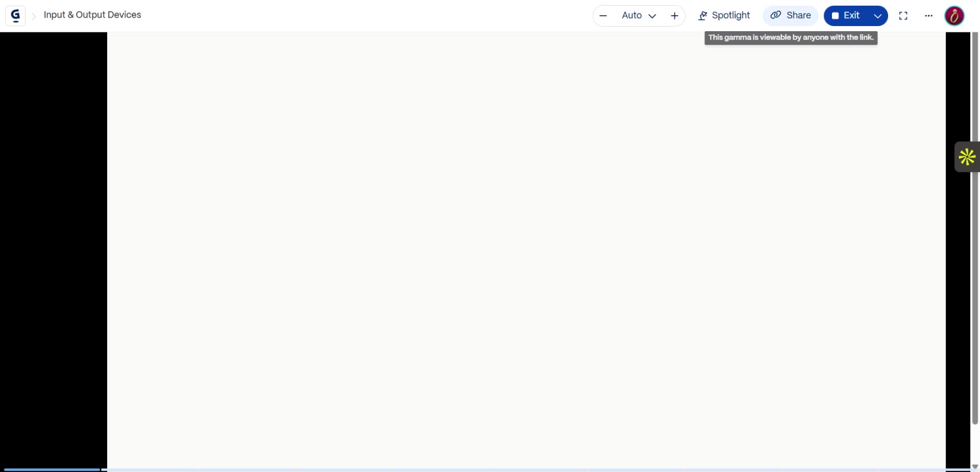Viewport: 980px width, 472px height.
Task: Click the Input & Output Devices title
Action: pyautogui.click(x=92, y=15)
